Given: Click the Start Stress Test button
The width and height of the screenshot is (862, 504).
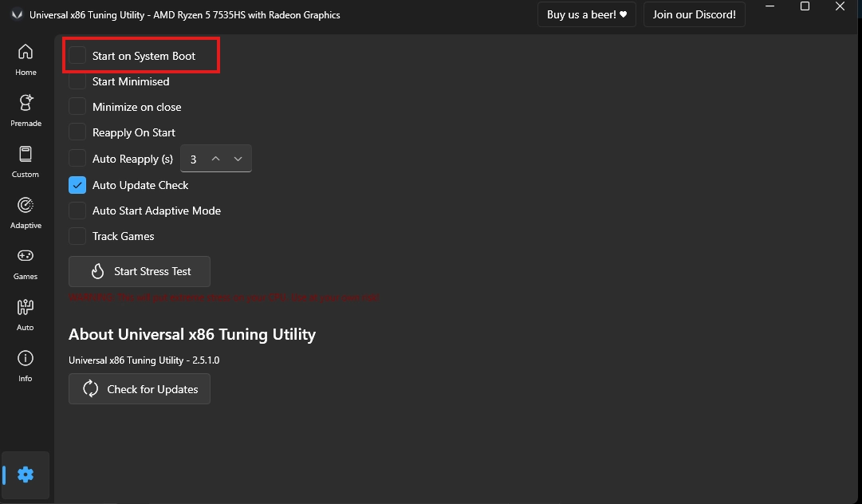Looking at the screenshot, I should (140, 271).
